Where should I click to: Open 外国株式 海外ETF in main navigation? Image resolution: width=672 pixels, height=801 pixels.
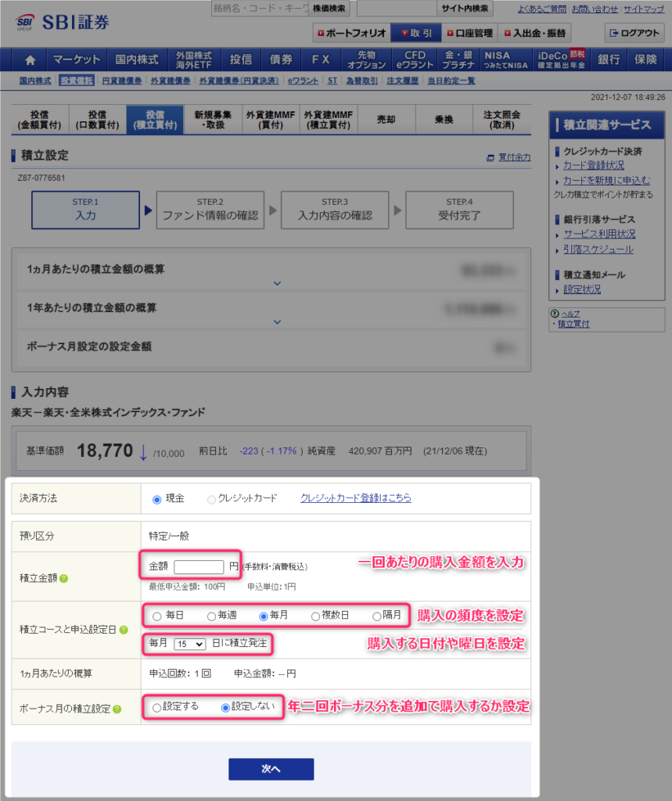(194, 59)
